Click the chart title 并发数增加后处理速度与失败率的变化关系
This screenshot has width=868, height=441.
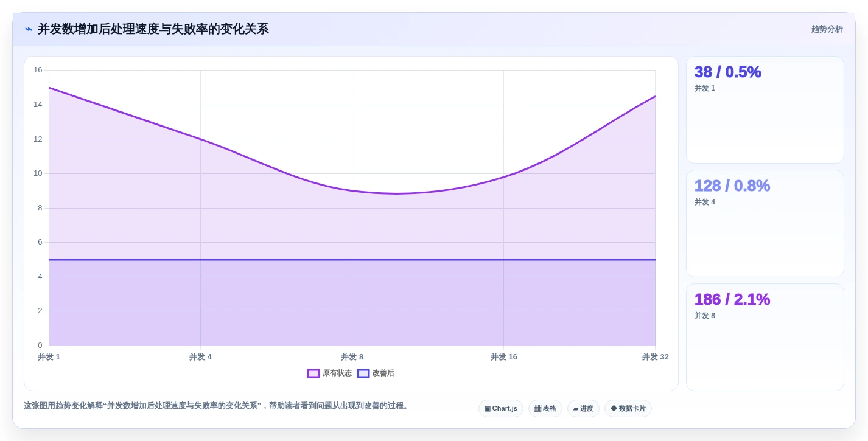click(x=153, y=29)
